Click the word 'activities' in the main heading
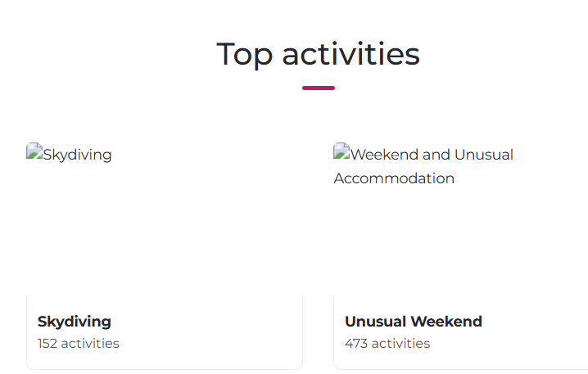 pyautogui.click(x=351, y=54)
